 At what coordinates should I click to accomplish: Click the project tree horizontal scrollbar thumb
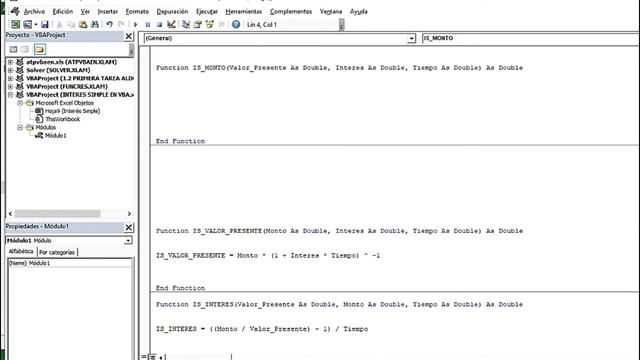coord(58,214)
